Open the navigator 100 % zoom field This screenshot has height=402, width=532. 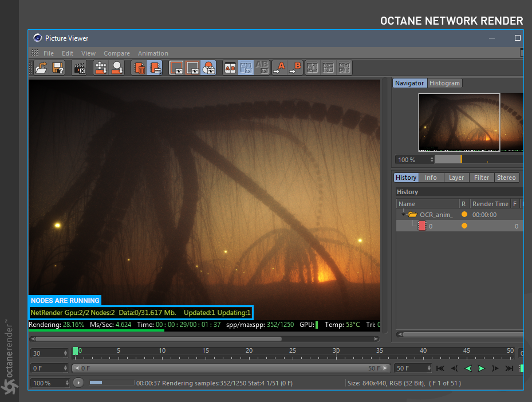tap(413, 160)
